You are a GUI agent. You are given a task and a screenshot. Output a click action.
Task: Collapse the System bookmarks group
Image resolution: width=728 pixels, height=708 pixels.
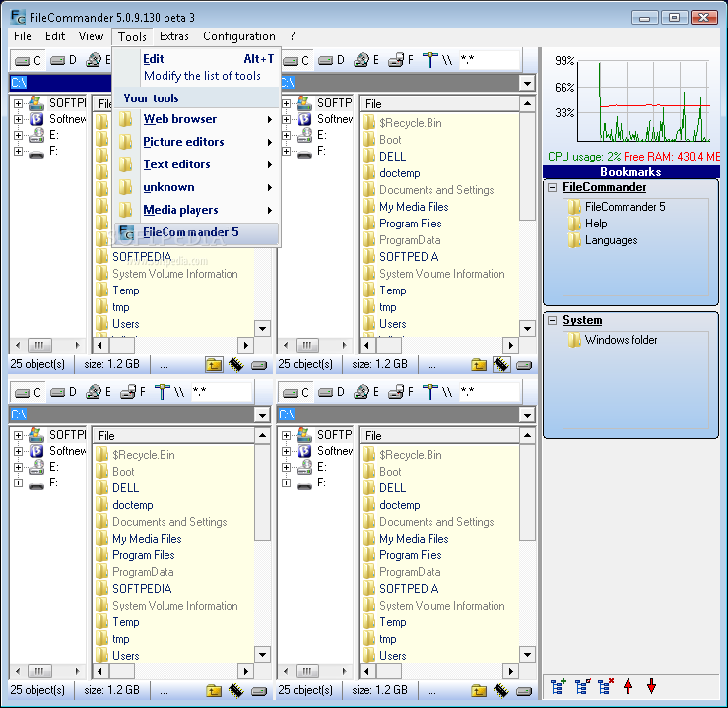[x=553, y=321]
